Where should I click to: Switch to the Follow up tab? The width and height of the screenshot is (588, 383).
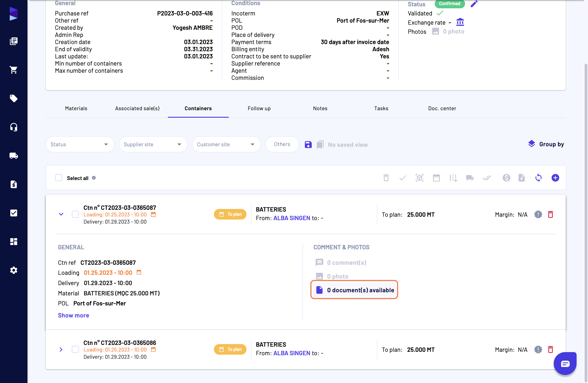point(259,108)
